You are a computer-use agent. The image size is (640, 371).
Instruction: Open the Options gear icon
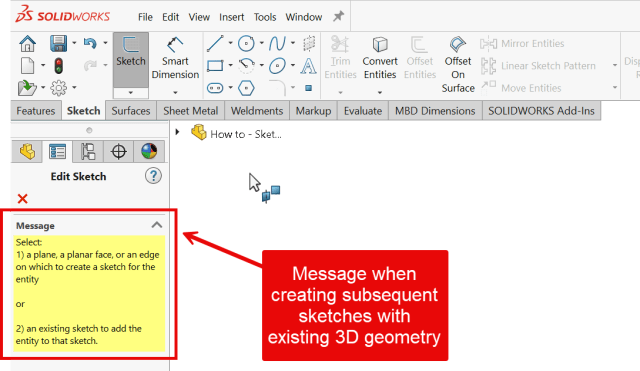(x=58, y=87)
